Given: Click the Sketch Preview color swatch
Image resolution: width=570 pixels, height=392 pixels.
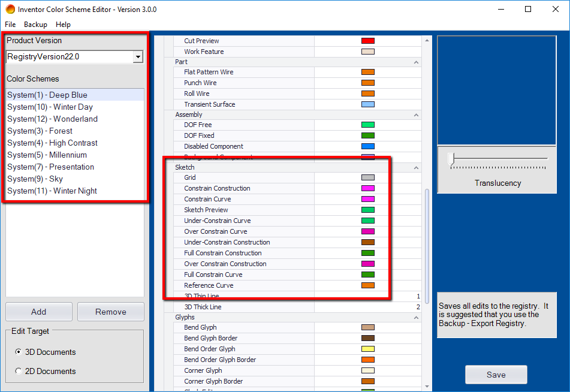Looking at the screenshot, I should (368, 210).
